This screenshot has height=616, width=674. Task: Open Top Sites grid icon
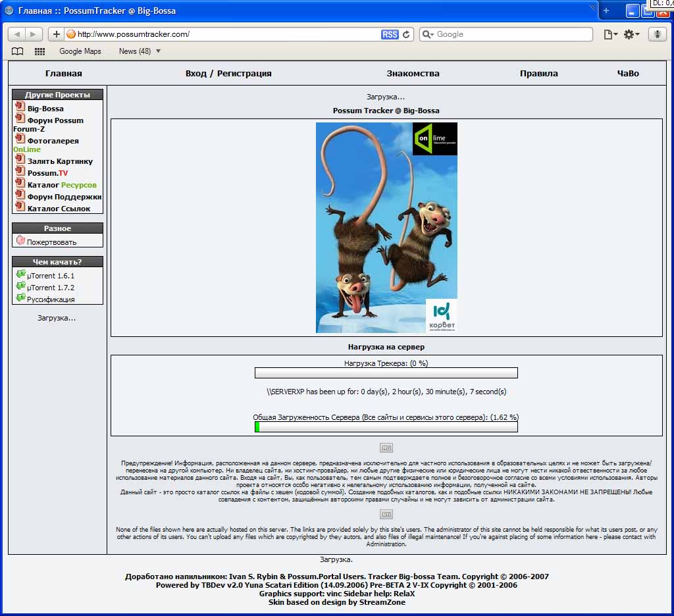tap(39, 51)
